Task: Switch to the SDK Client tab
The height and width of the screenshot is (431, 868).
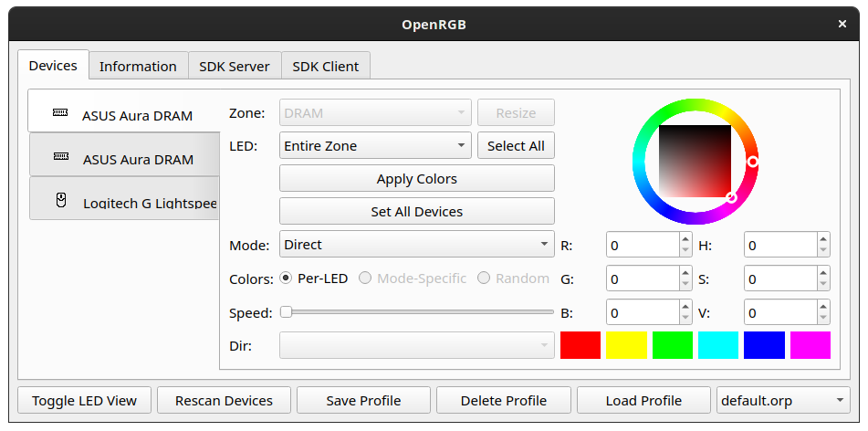Action: click(x=326, y=67)
